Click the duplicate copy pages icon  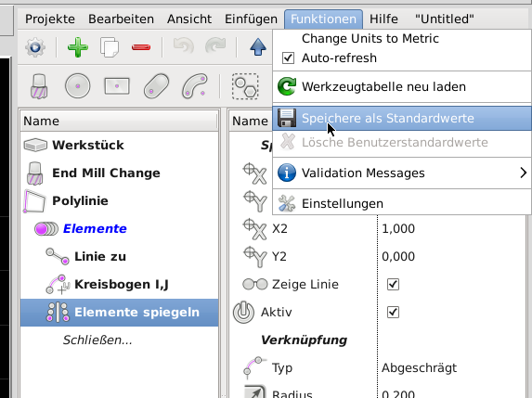point(110,47)
